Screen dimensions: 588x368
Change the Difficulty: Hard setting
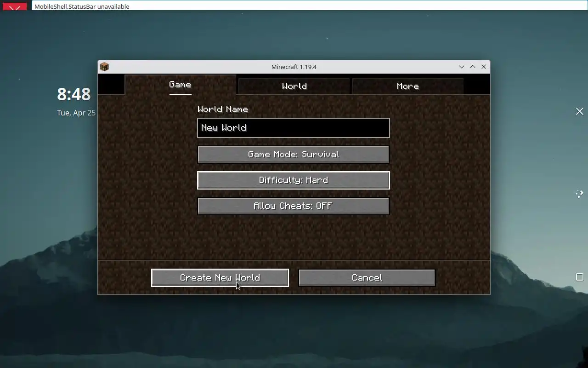[x=294, y=180]
